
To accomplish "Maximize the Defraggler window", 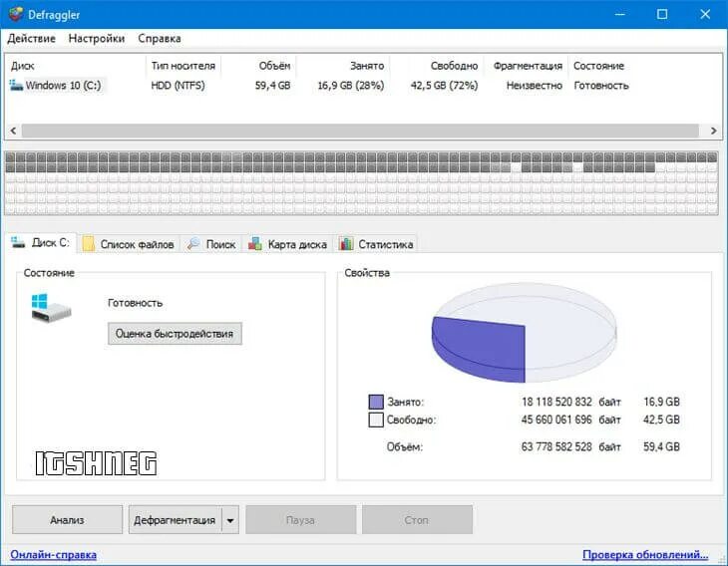I will (662, 14).
